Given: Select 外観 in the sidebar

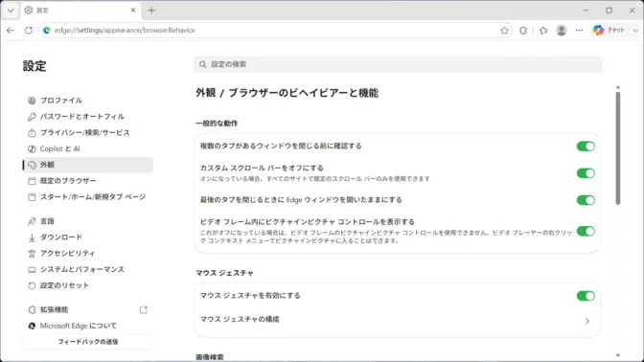Looking at the screenshot, I should (x=88, y=165).
